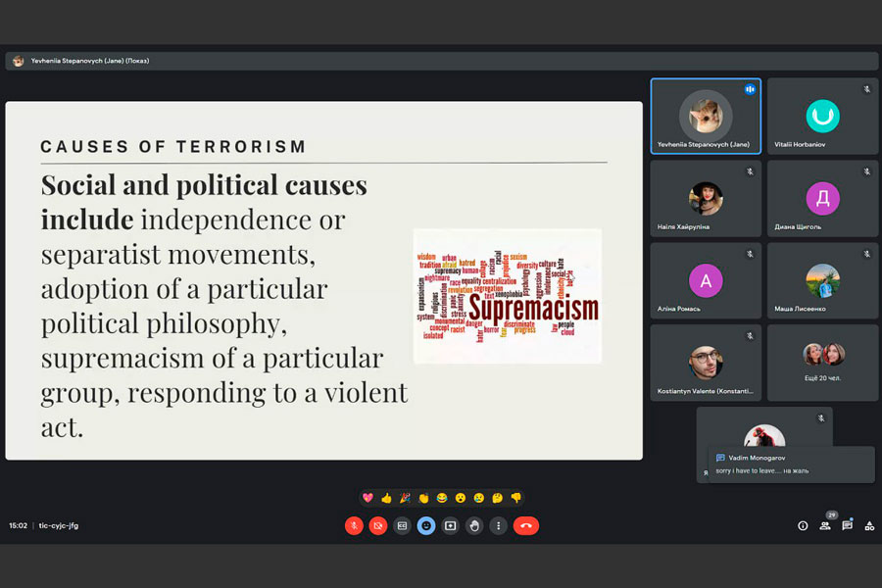
Task: Select Аліна Ромась participant tile
Action: [706, 280]
